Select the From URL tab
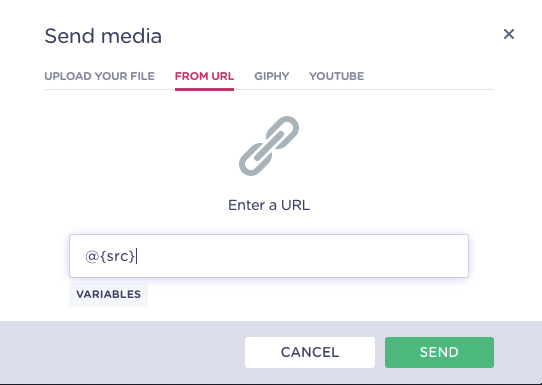This screenshot has height=385, width=542. (204, 76)
